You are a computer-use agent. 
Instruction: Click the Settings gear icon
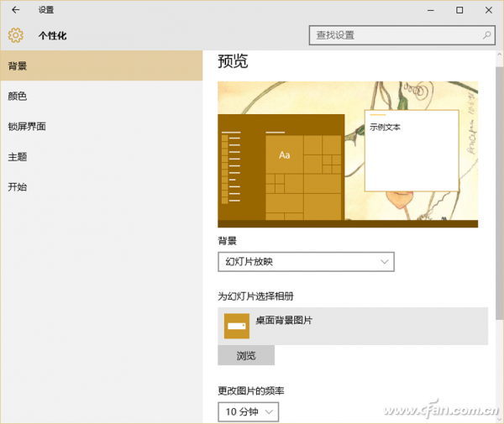(x=16, y=35)
